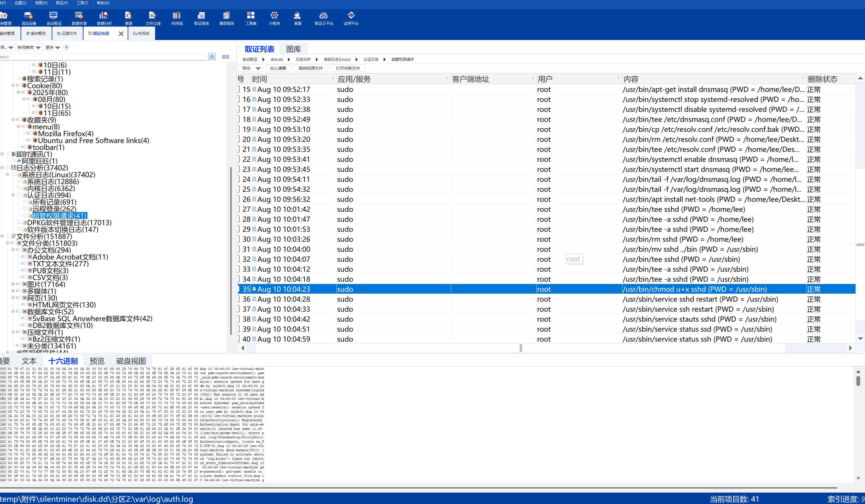Generate 取证报告 forensic report
Screen dimensions: 865x504
(201, 18)
